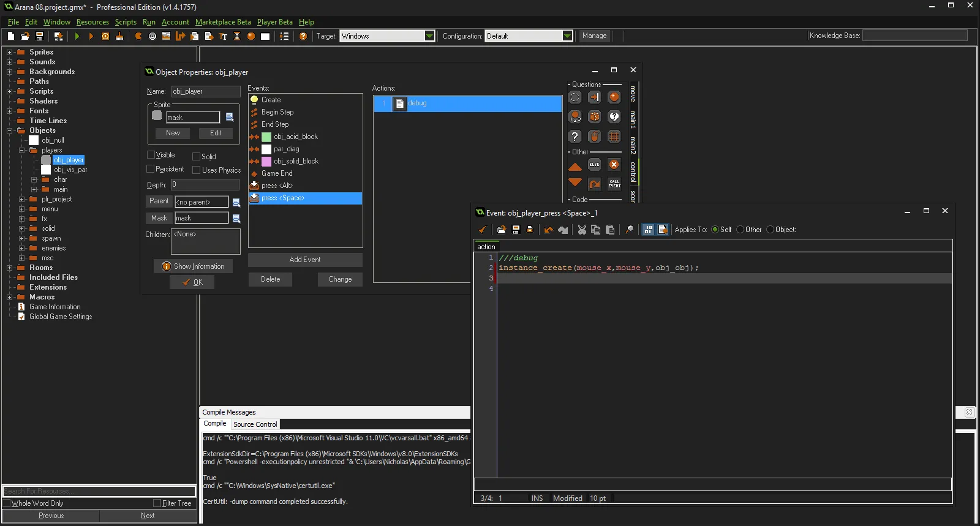Click the End Block down triangle icon
This screenshot has height=526, width=980.
click(575, 182)
